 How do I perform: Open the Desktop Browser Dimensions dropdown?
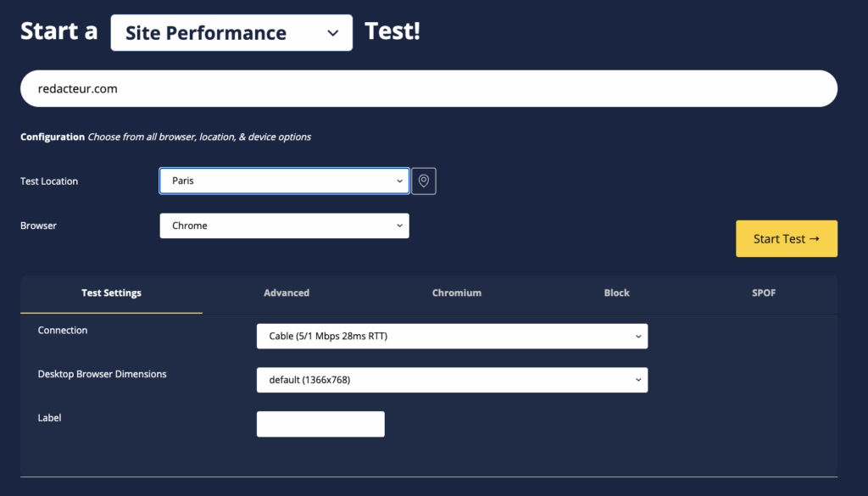click(452, 380)
